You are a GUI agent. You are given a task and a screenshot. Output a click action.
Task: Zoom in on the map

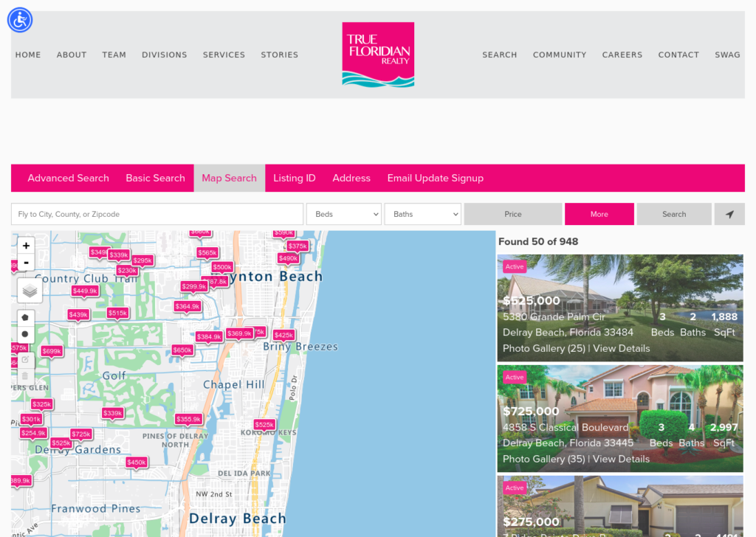coord(26,246)
